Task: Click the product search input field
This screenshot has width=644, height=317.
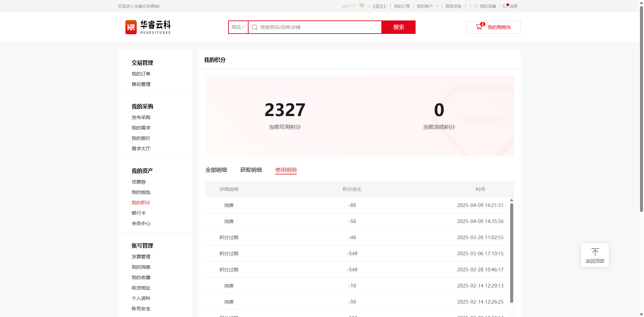Action: 319,27
